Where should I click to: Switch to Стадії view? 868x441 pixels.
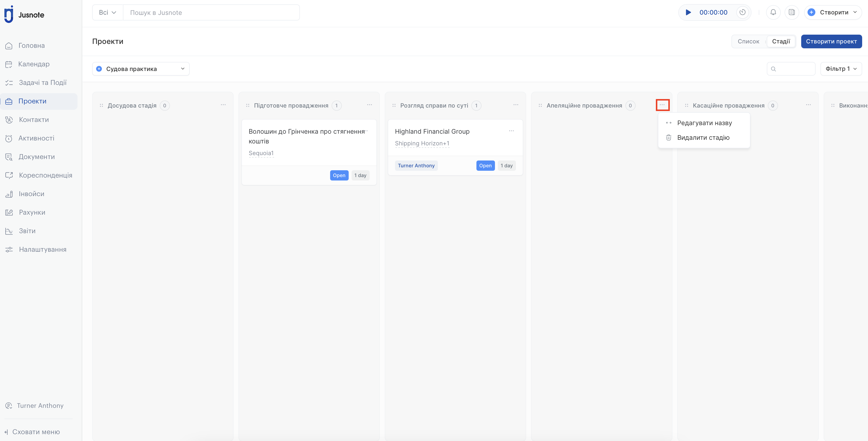pyautogui.click(x=781, y=41)
